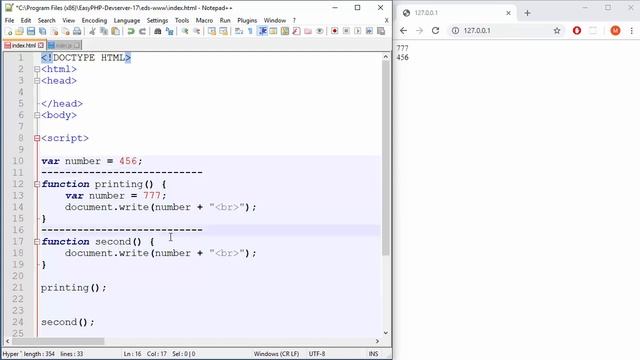The width and height of the screenshot is (640, 360).
Task: Click the Close document toolbar icon
Action: 54,31
